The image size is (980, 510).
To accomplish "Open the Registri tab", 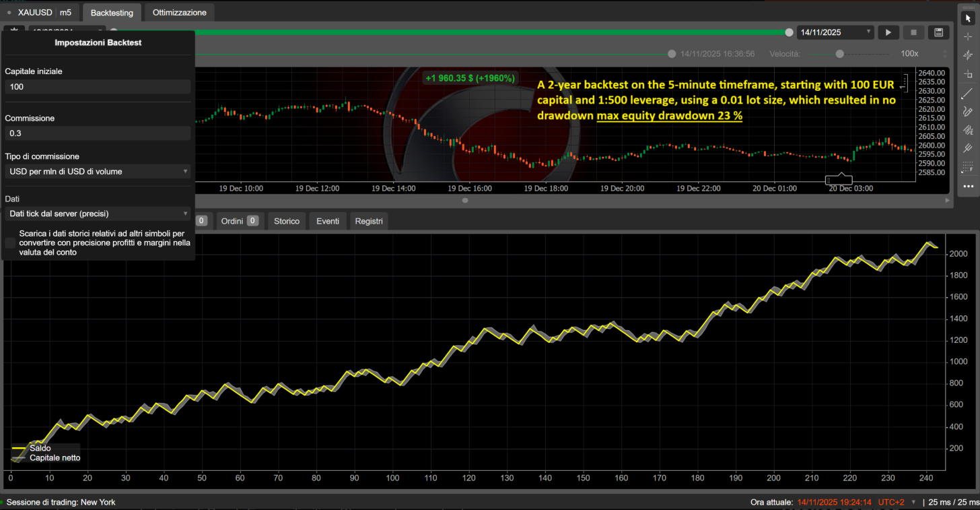I will tap(369, 221).
